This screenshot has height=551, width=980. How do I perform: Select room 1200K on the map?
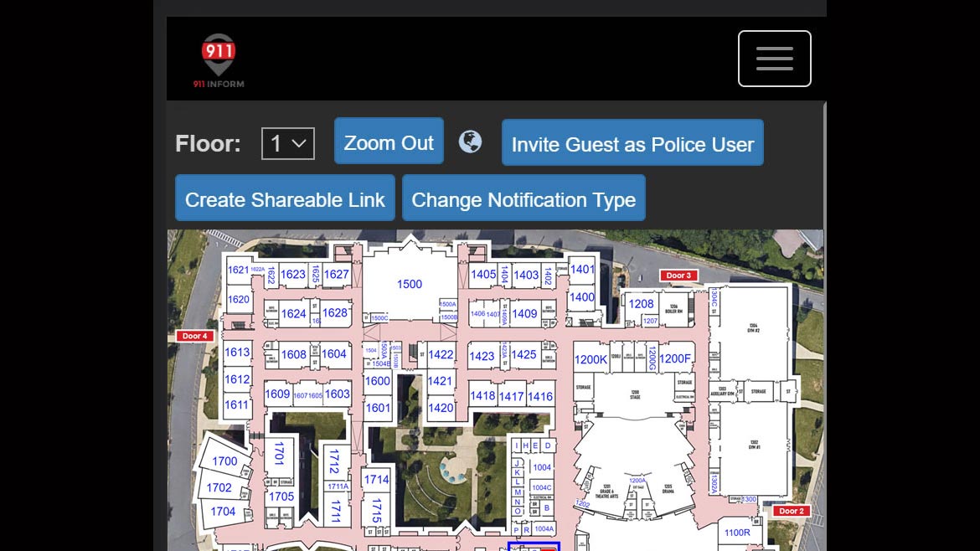coord(591,359)
